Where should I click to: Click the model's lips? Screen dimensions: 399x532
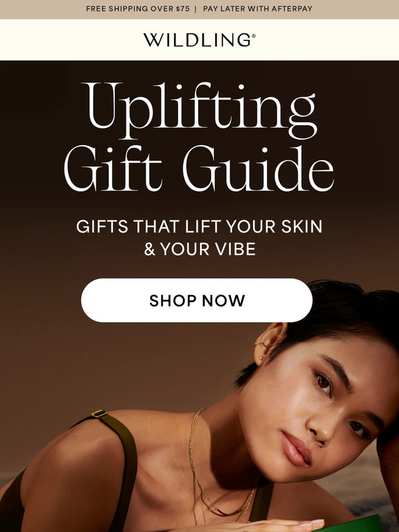coord(296,448)
